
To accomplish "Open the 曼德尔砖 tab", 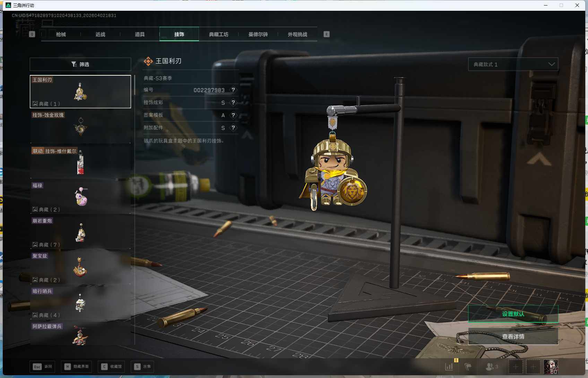I will (x=258, y=34).
